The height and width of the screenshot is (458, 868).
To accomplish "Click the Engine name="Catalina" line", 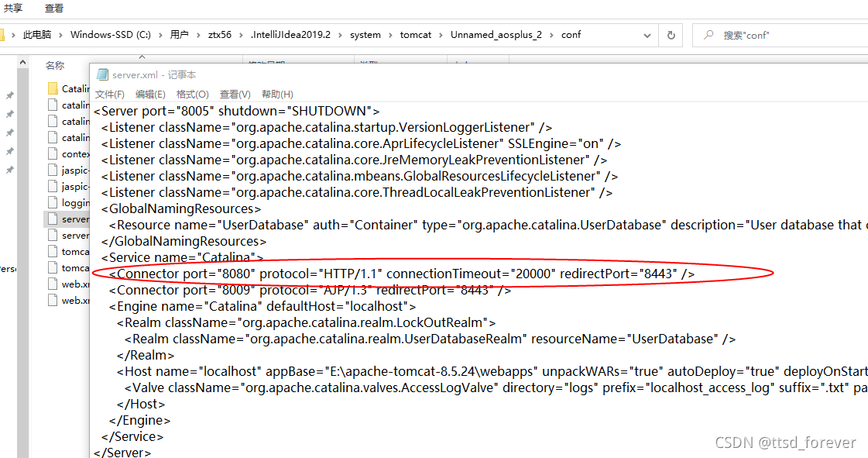I will (262, 306).
